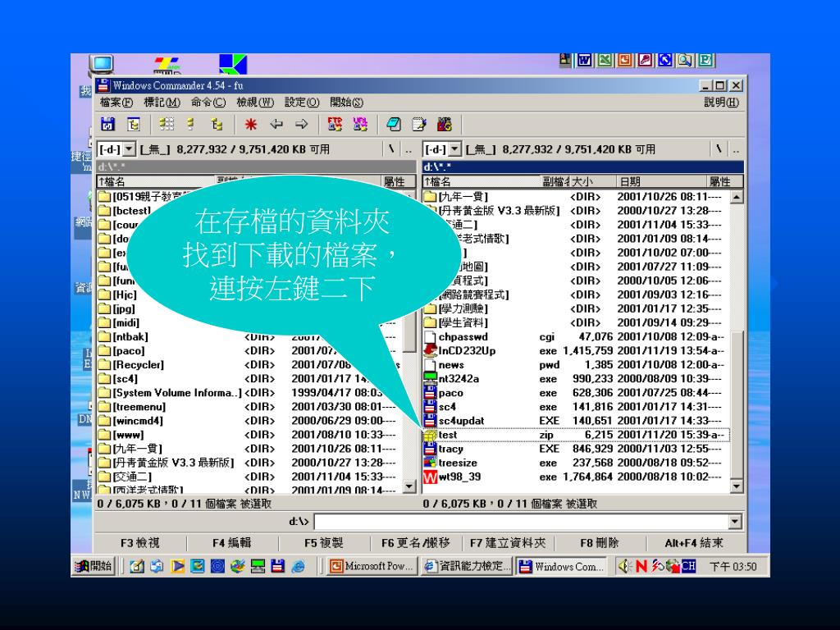The image size is (840, 630).
Task: Expand the command line history dropdown
Action: 735,521
